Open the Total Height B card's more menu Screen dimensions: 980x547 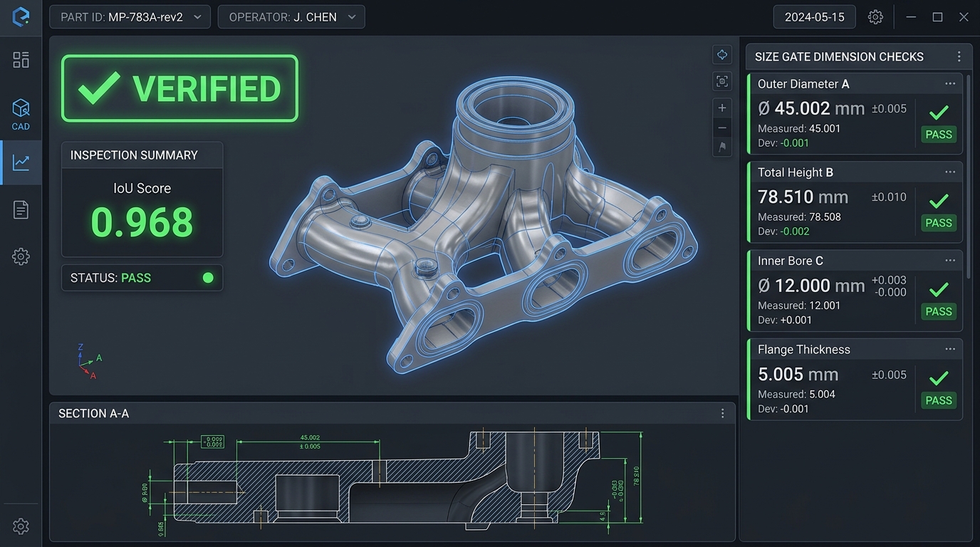pos(950,172)
